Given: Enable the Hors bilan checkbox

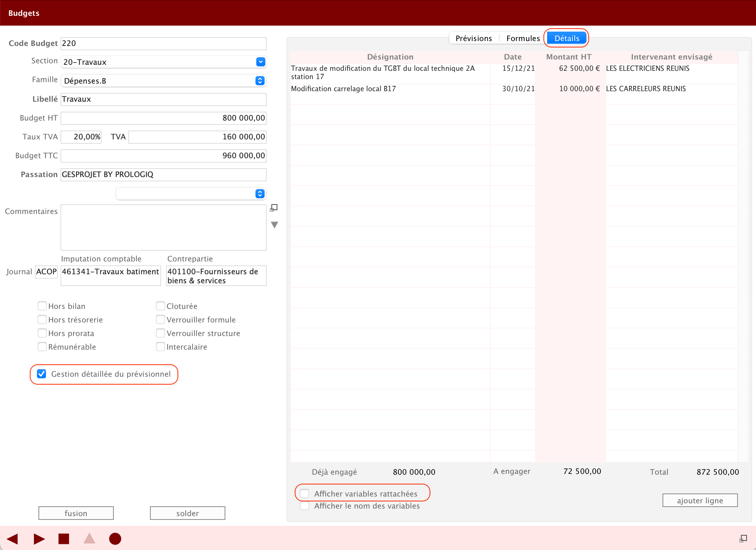Looking at the screenshot, I should tap(42, 306).
